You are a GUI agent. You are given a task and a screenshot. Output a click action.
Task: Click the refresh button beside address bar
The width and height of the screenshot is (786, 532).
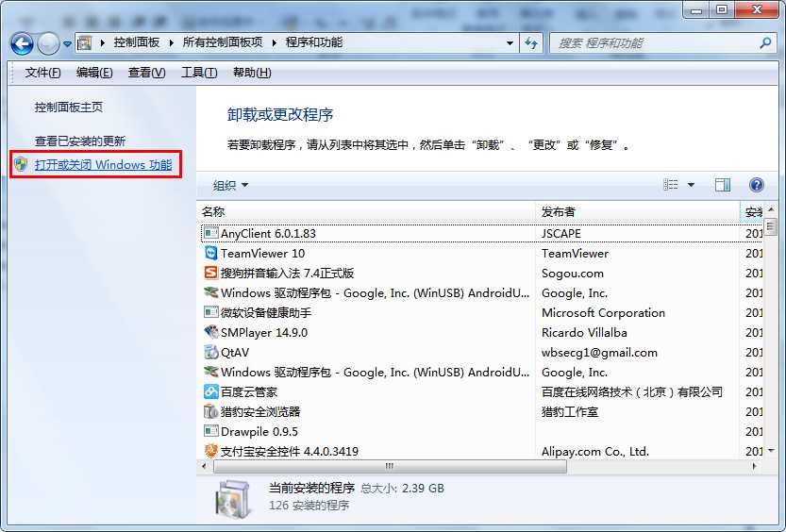coord(531,43)
